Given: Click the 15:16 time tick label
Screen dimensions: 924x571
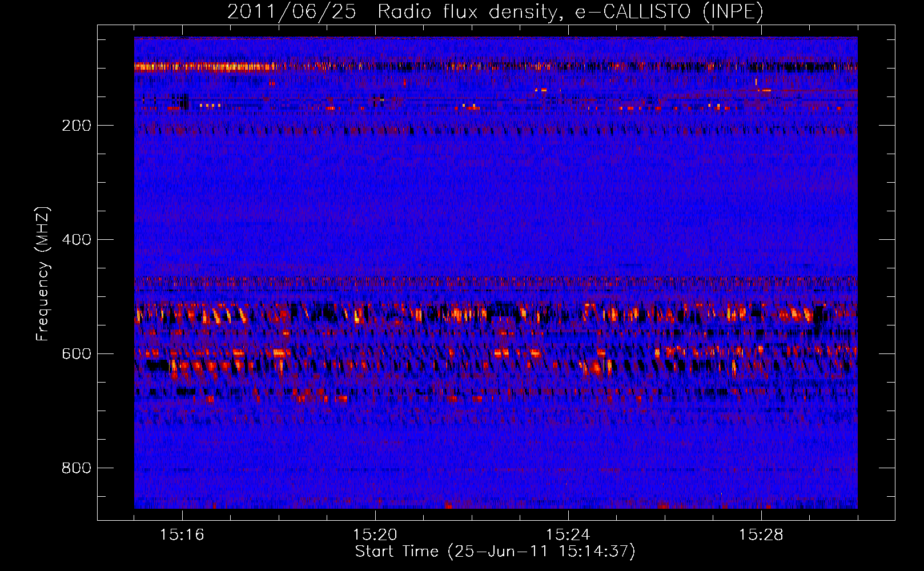Looking at the screenshot, I should [x=182, y=535].
